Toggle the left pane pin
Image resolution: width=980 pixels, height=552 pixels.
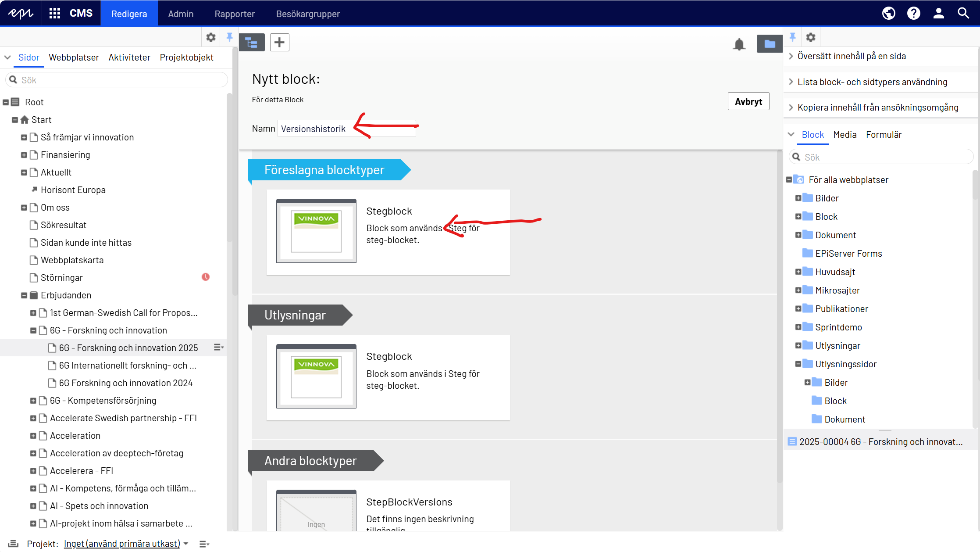229,37
